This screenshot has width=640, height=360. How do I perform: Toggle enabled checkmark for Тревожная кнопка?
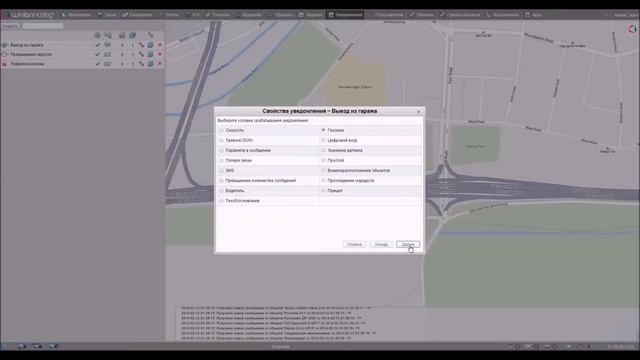(x=98, y=64)
